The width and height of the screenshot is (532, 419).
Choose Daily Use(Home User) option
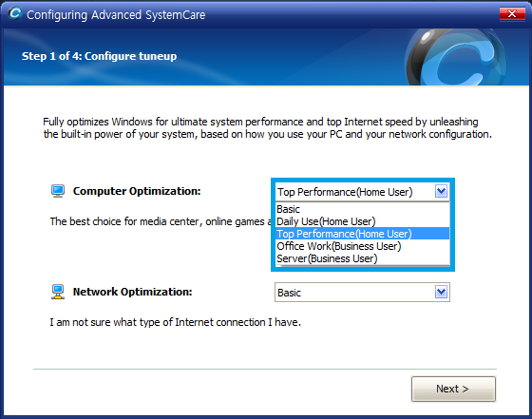[363, 221]
